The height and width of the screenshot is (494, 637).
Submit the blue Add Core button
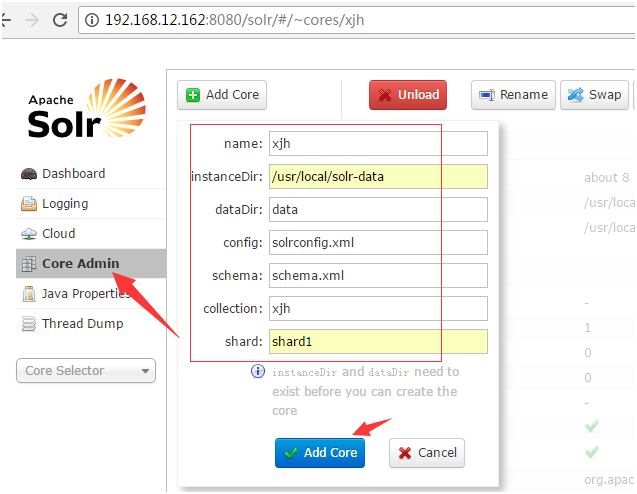point(320,453)
